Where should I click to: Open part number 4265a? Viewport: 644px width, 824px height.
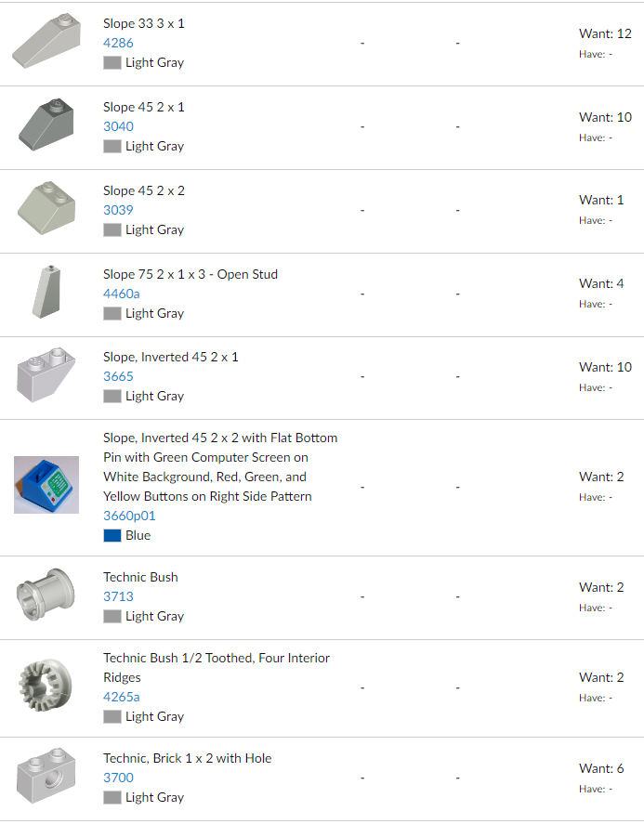122,697
